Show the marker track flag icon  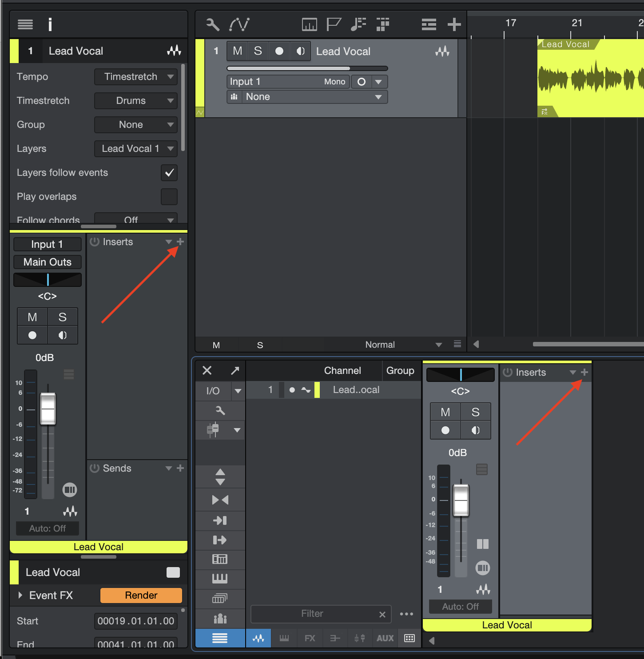(x=334, y=24)
